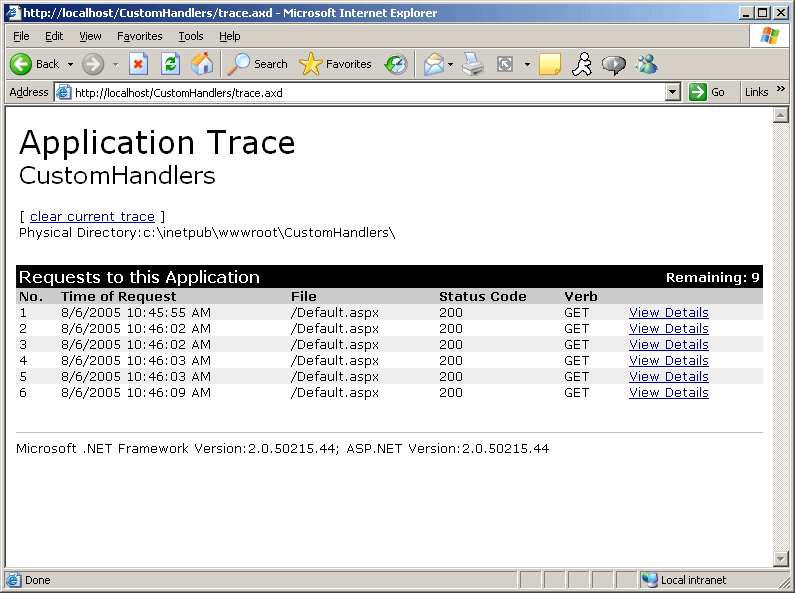795x593 pixels.
Task: Open the Search pane
Action: [258, 64]
